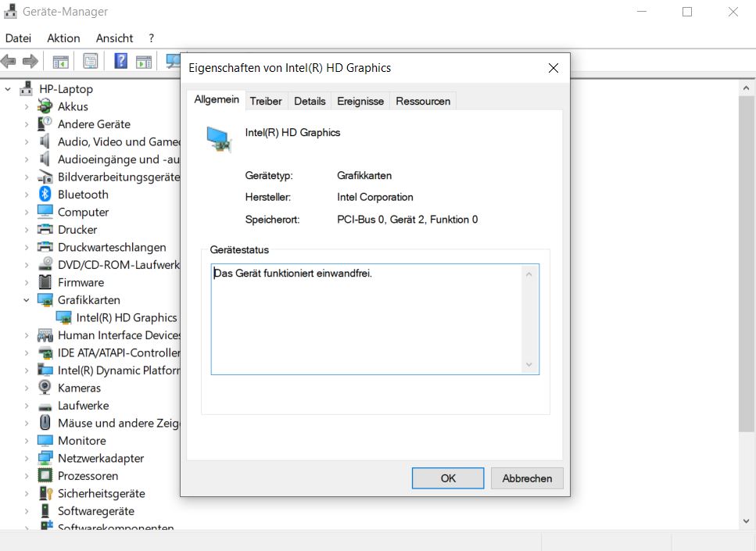Select the Prozessoren processor icon
This screenshot has height=551, width=756.
[45, 476]
